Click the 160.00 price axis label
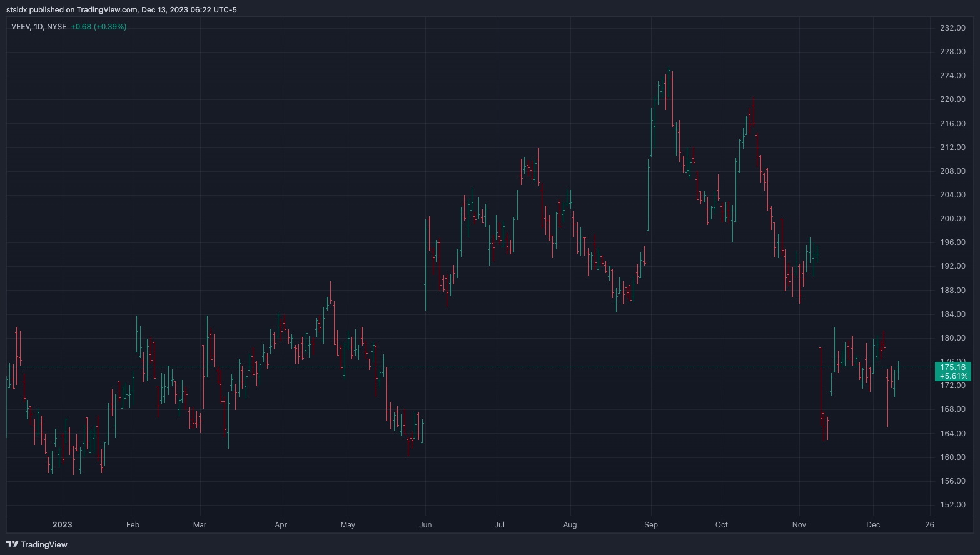This screenshot has height=555, width=980. [x=953, y=457]
